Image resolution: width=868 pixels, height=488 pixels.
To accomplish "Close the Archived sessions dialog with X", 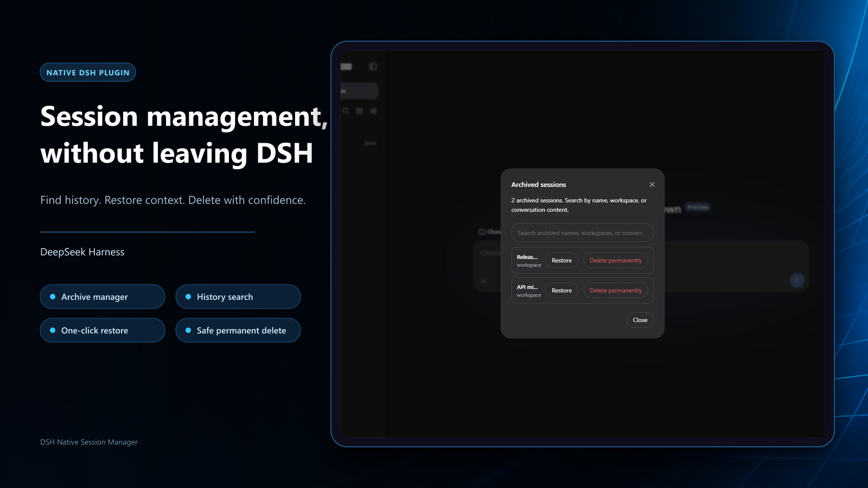I will click(652, 184).
